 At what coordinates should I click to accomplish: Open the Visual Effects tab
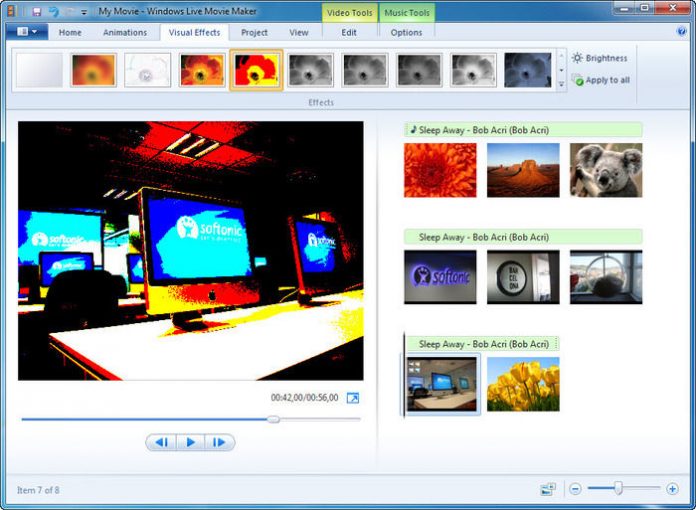[194, 32]
